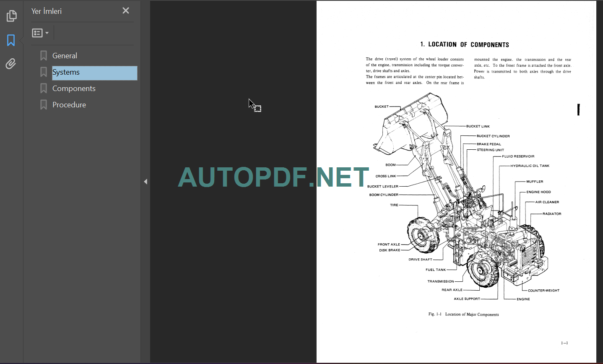Select the Components bookmark

(74, 88)
